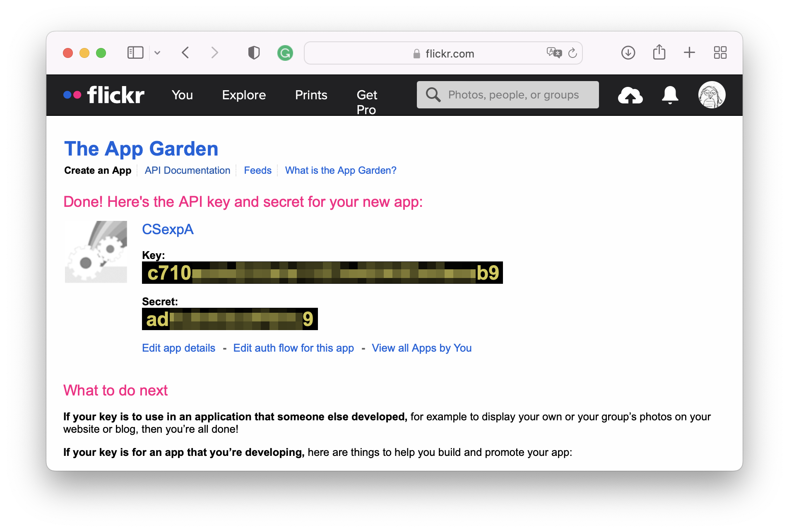The width and height of the screenshot is (789, 532).
Task: Show tab overview grid icon
Action: 720,53
